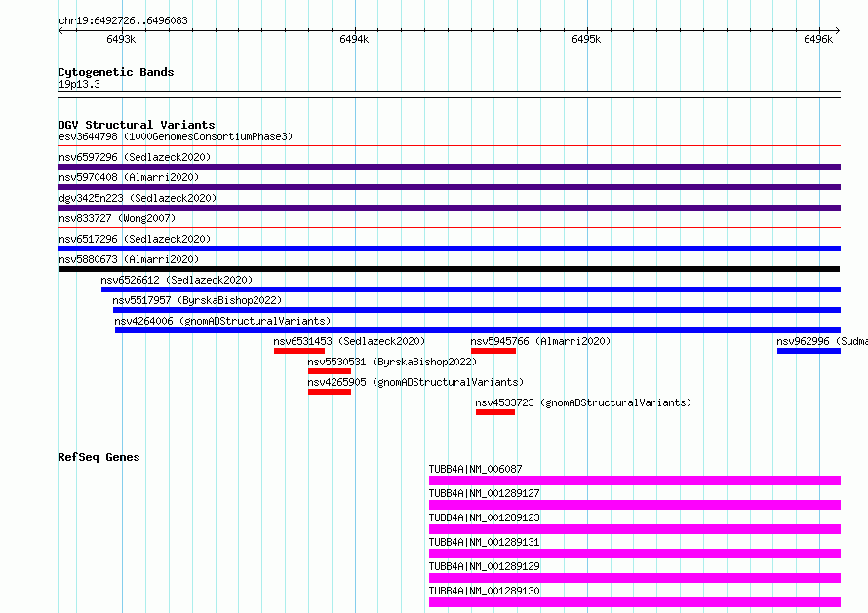Click the 6494k ruler tick label

[354, 39]
